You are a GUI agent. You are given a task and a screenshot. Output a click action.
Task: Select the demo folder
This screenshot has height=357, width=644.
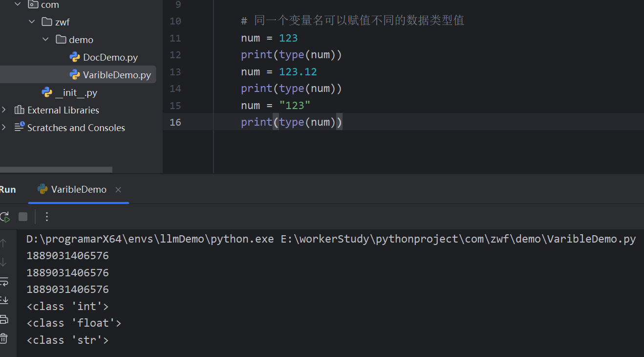click(x=81, y=40)
